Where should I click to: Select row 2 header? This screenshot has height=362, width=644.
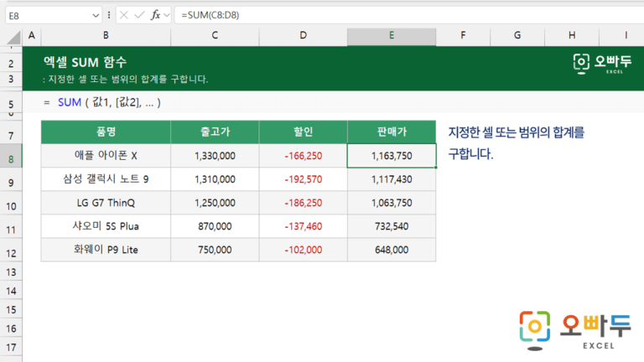click(11, 64)
